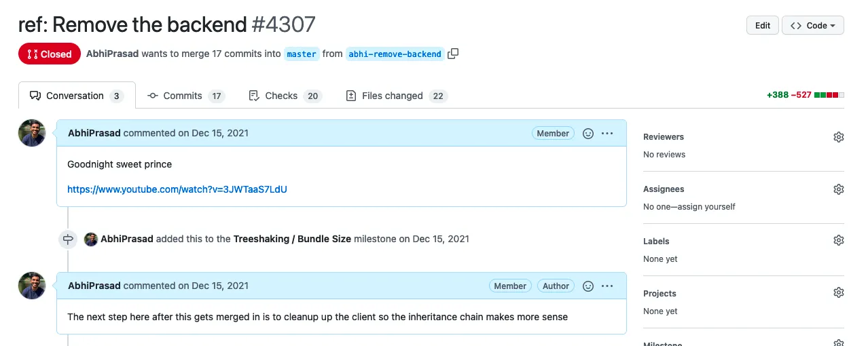868x346 pixels.
Task: Click the diffstat additions and deletions bar
Action: coord(829,95)
